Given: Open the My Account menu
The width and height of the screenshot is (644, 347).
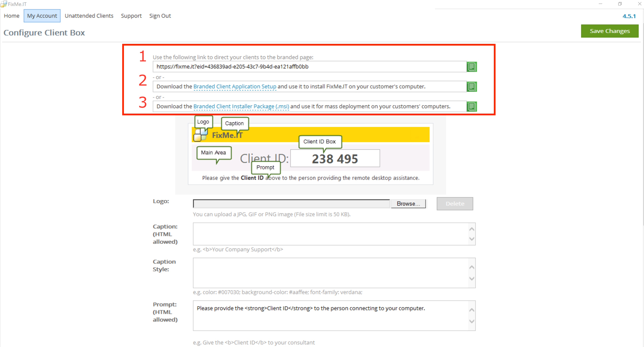Looking at the screenshot, I should [x=42, y=16].
